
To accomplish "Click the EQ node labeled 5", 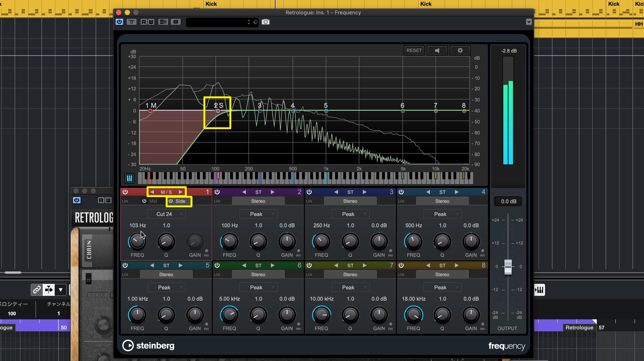I will [326, 111].
